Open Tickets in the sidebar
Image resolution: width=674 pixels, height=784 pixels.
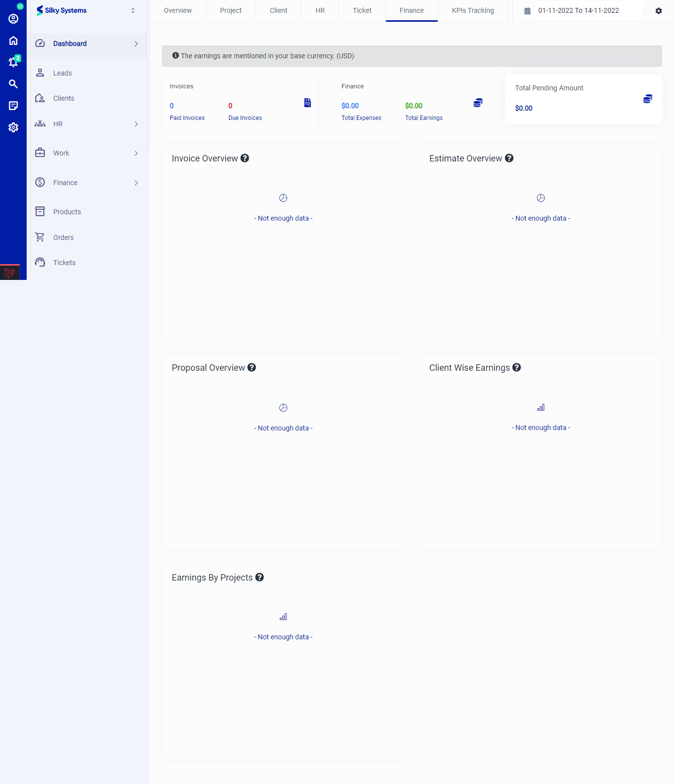87,263
